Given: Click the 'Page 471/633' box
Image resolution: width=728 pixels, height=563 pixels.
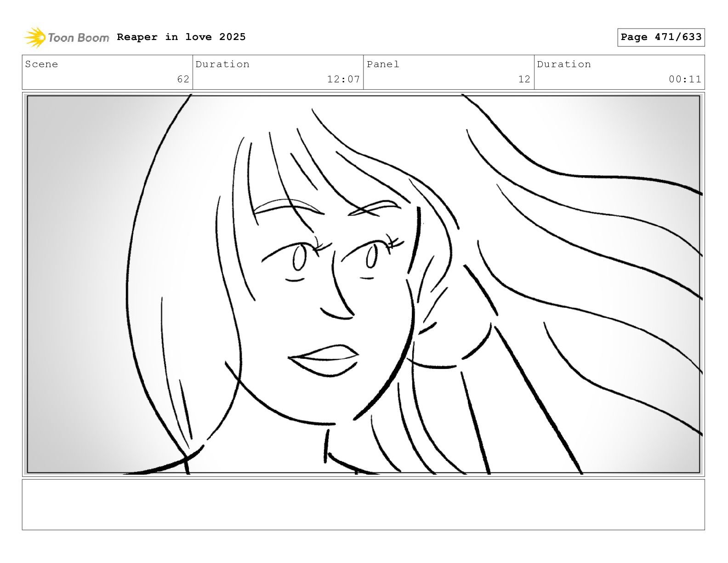Looking at the screenshot, I should 661,37.
